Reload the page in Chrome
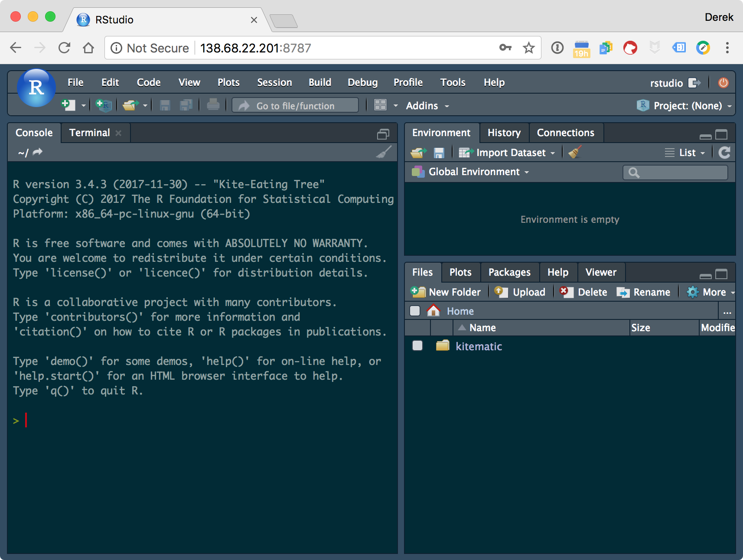This screenshot has height=560, width=743. point(64,48)
